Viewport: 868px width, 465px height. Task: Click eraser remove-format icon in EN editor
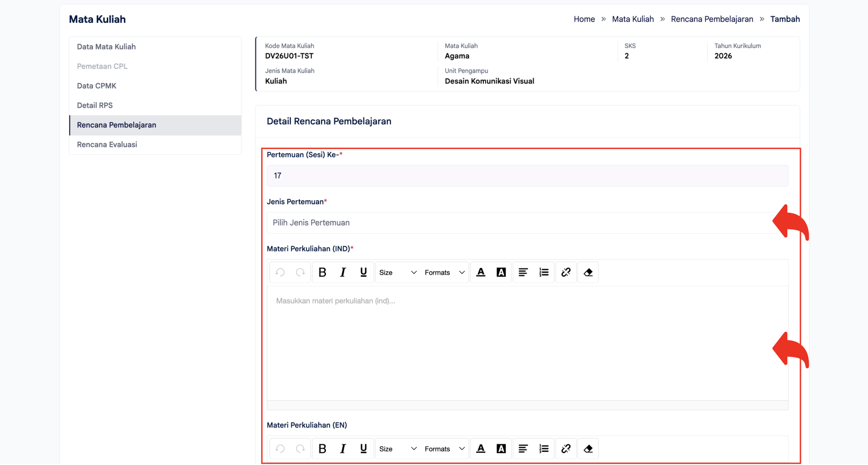pyautogui.click(x=588, y=449)
